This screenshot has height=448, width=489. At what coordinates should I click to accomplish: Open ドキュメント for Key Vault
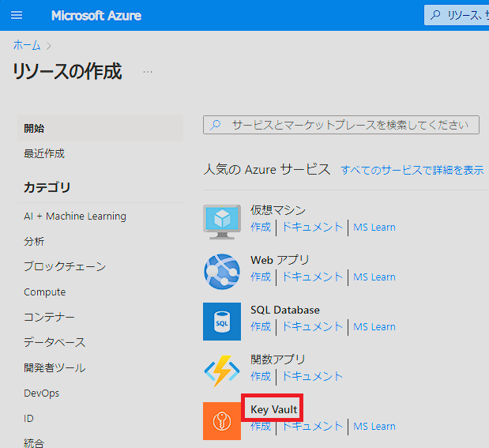[x=312, y=426]
